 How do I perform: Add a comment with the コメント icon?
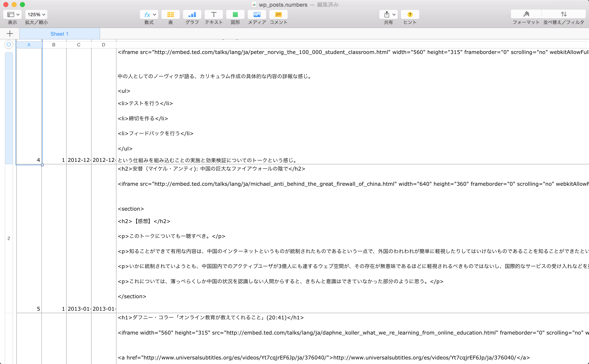(278, 15)
